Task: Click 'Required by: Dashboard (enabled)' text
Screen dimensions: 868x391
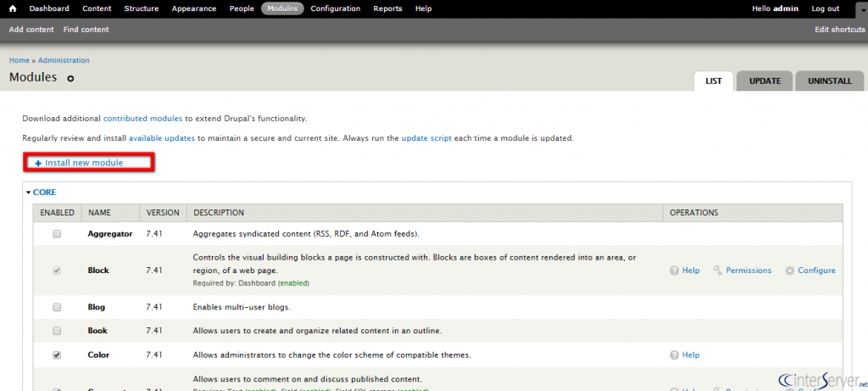Action: coord(251,283)
